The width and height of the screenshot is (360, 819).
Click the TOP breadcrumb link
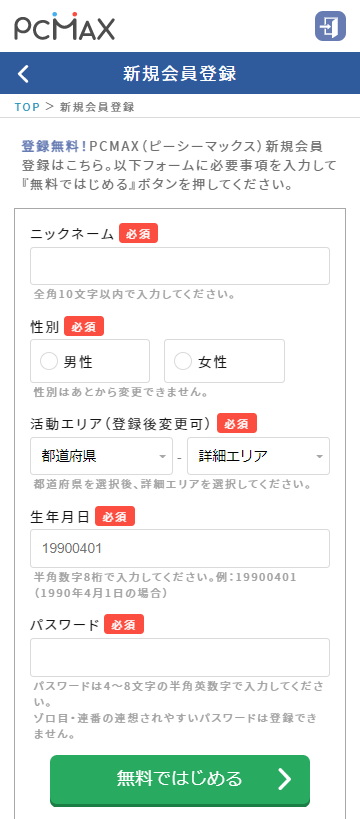[27, 107]
